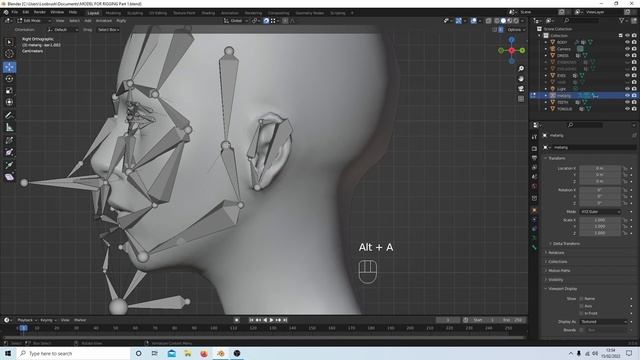Select the Move tool

click(9, 67)
